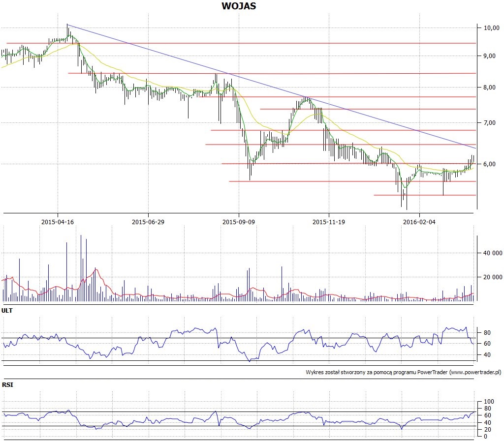Select the 2016-02-04 date label
The width and height of the screenshot is (504, 441).
point(419,222)
